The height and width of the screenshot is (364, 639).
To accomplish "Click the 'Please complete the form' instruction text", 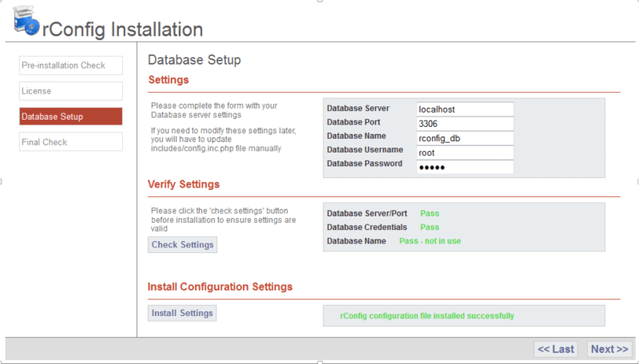I will pos(214,110).
